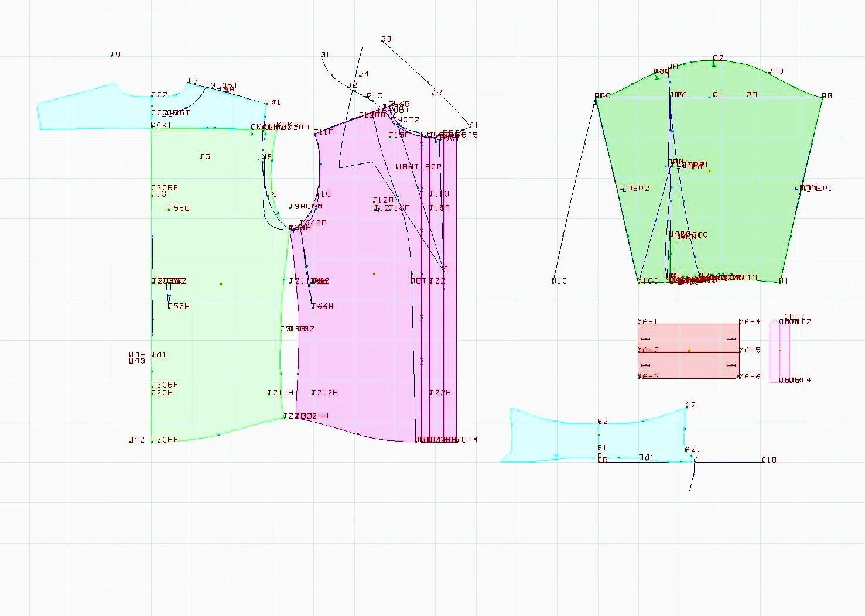Image resolution: width=865 pixels, height=616 pixels.
Task: Click point label "ШЛ2"
Action: (x=137, y=440)
